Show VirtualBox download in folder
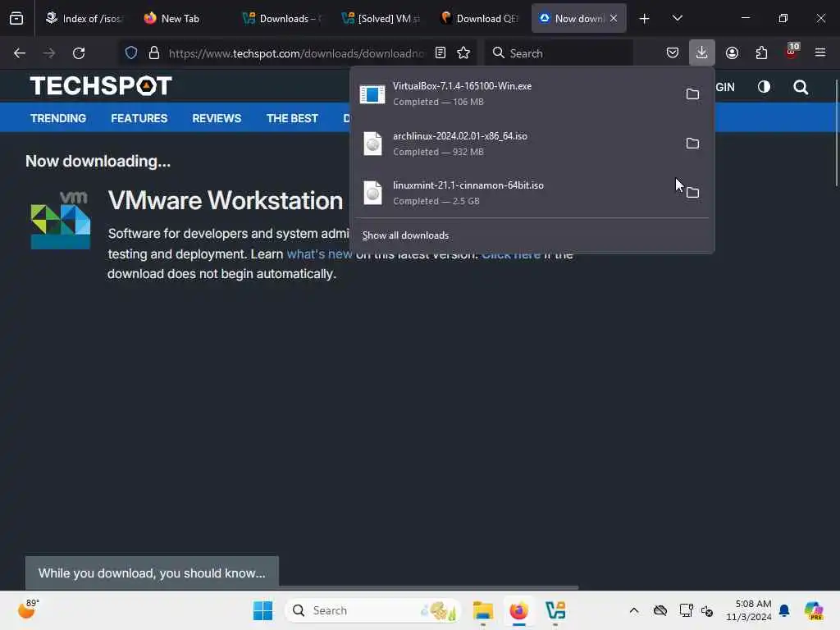This screenshot has height=630, width=840. click(x=692, y=94)
